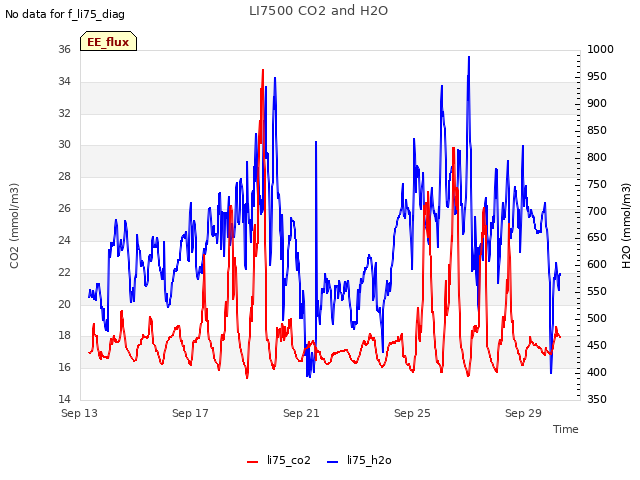
Task: Click the CO2 (mmol/m3) axis title
Action: coord(14,226)
